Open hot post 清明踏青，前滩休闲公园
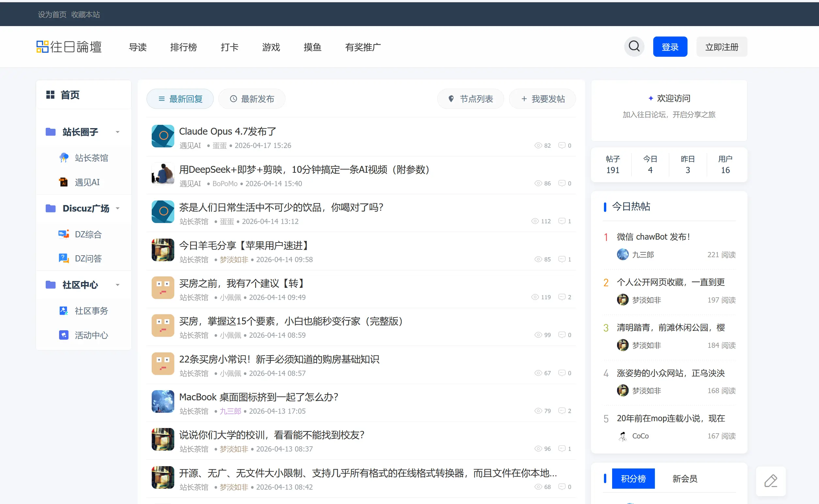 coord(671,327)
